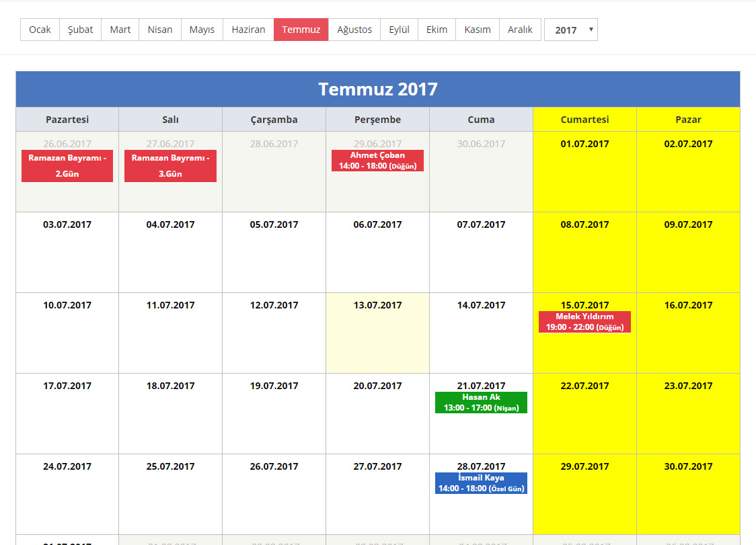Open Ramazan Bayramı 2.Gün event
756x545 pixels.
67,166
